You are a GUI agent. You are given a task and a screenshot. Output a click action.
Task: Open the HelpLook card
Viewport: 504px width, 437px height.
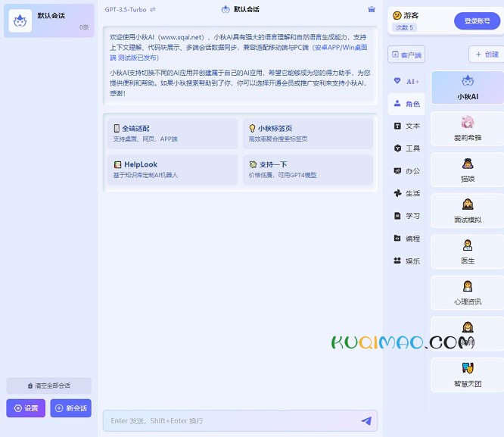click(x=173, y=170)
